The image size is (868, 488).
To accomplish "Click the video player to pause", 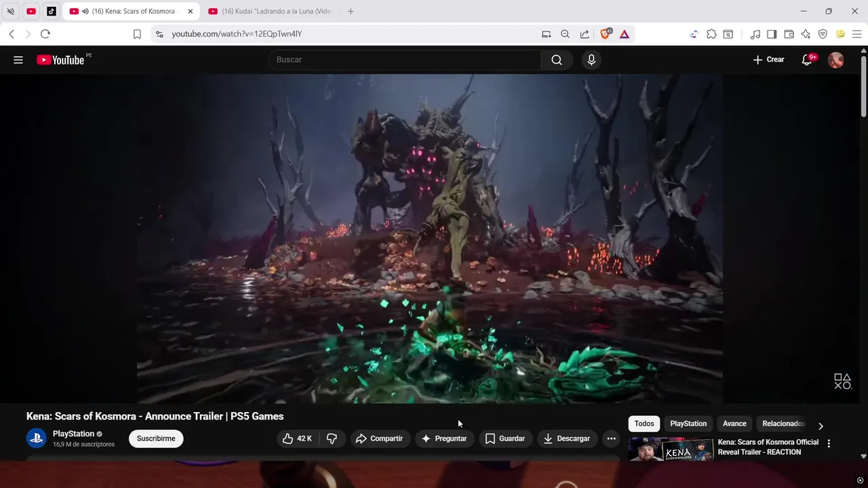I will (429, 239).
